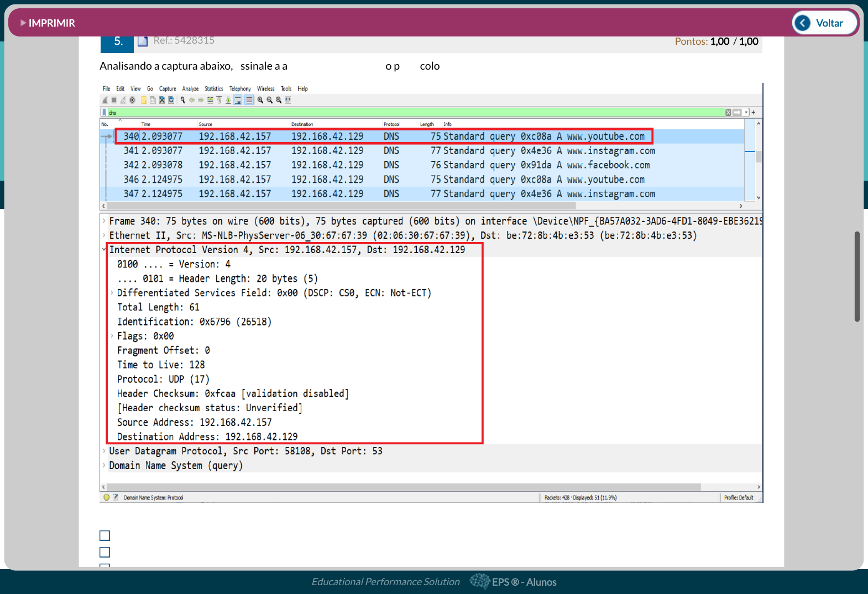Click the clear display filter X icon

(x=728, y=113)
